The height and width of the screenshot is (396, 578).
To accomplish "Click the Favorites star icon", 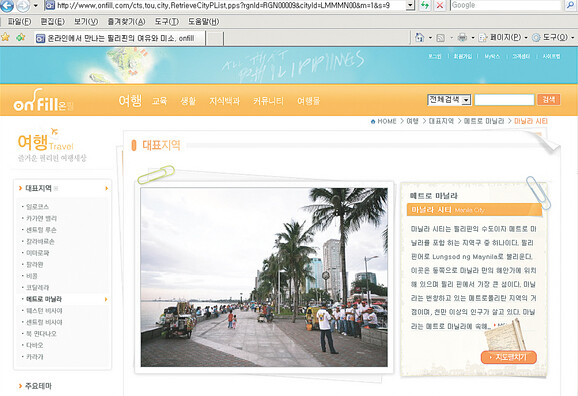I will 5,37.
